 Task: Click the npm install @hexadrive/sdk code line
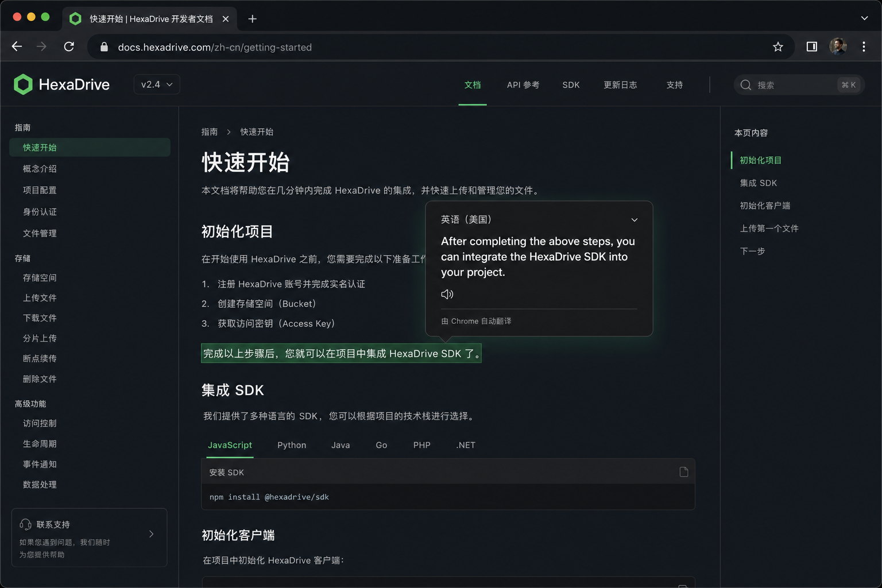[269, 497]
